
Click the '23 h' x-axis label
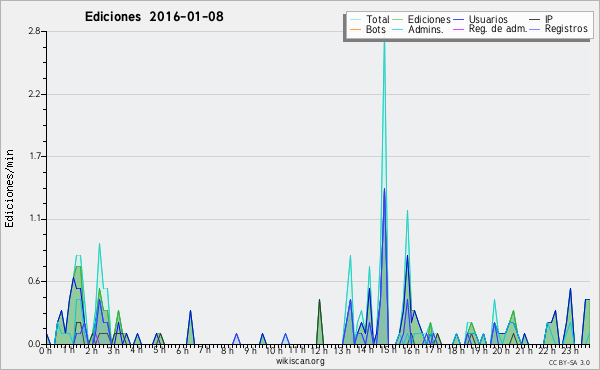[570, 350]
